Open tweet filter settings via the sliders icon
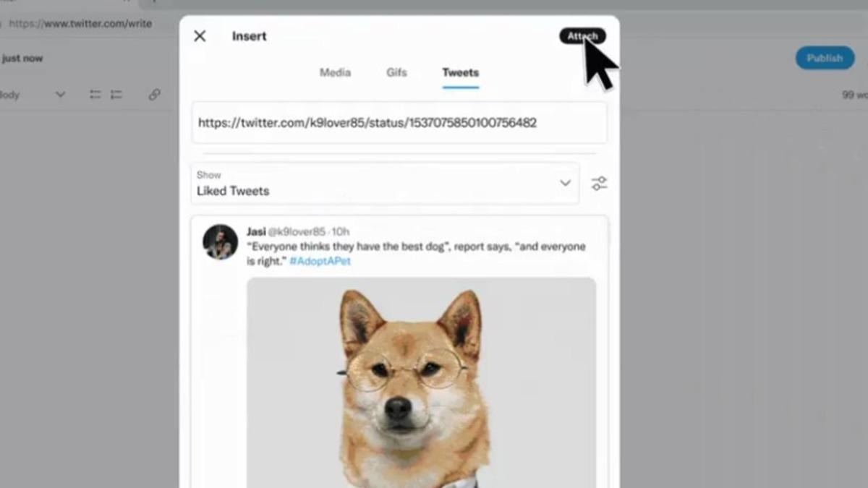Screen dimensions: 868x488 tap(599, 184)
